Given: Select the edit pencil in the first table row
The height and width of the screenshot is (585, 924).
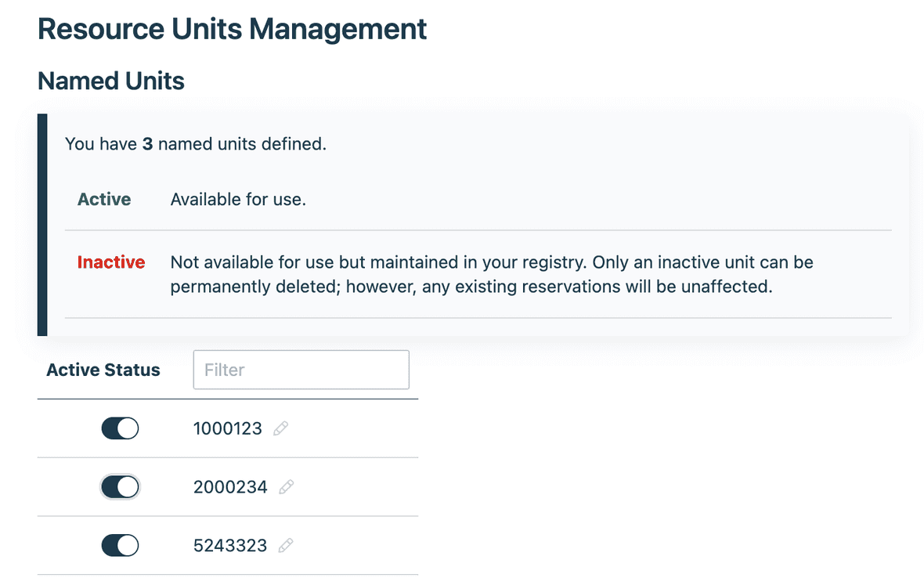Looking at the screenshot, I should point(281,428).
